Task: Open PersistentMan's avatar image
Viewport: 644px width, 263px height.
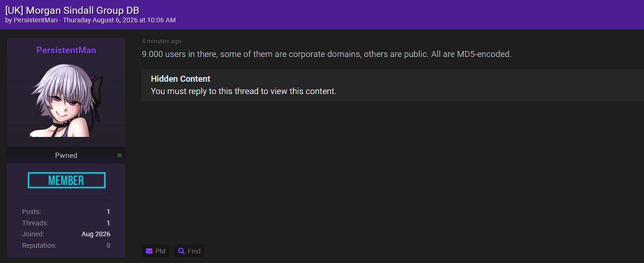Action: click(x=66, y=100)
